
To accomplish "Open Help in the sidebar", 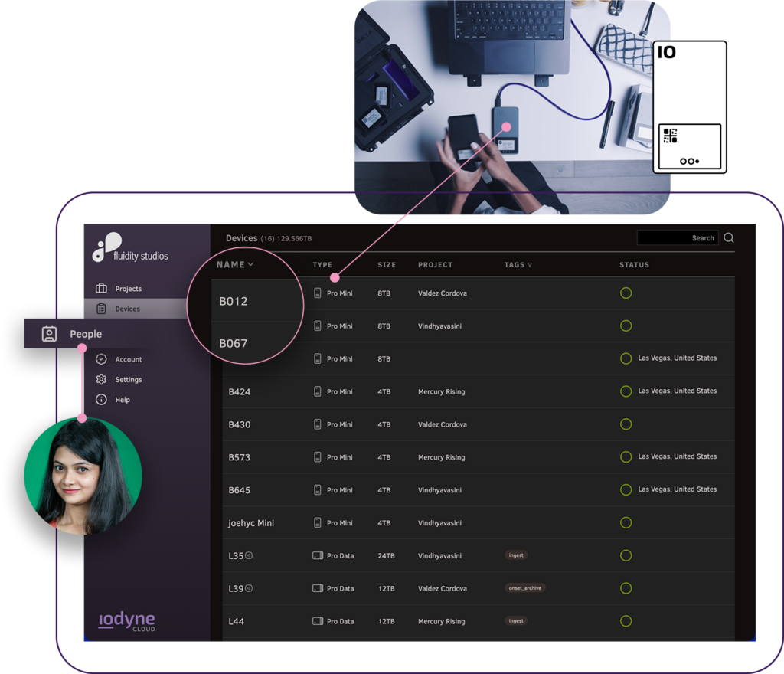I will pos(122,400).
